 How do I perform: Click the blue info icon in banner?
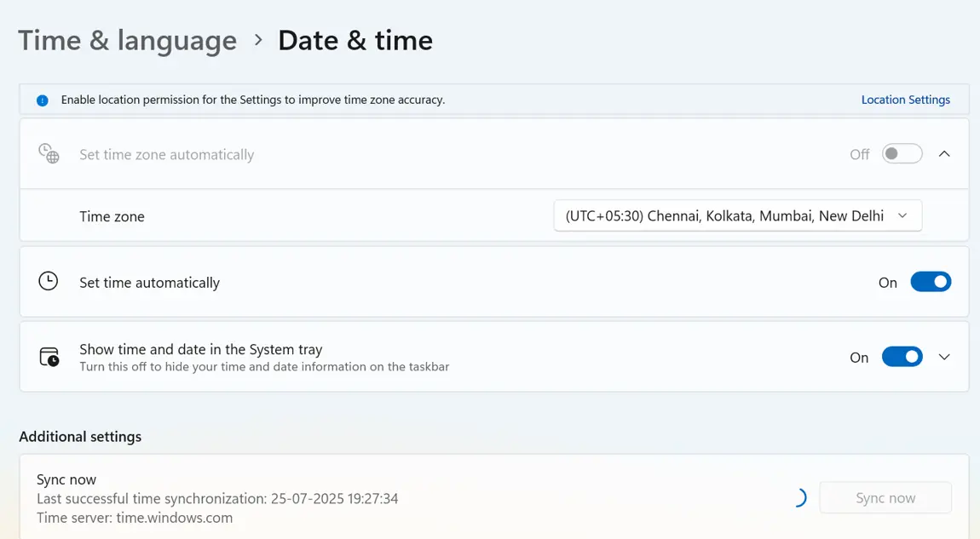click(42, 100)
